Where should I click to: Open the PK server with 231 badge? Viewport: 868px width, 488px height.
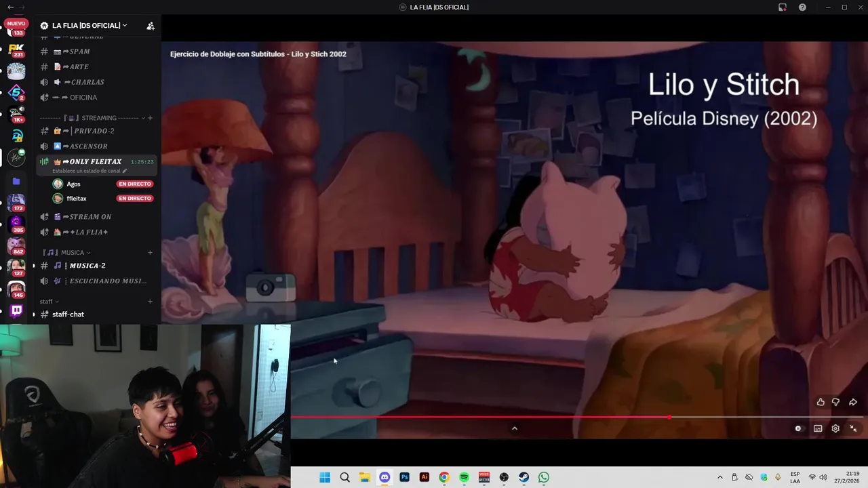tap(16, 49)
